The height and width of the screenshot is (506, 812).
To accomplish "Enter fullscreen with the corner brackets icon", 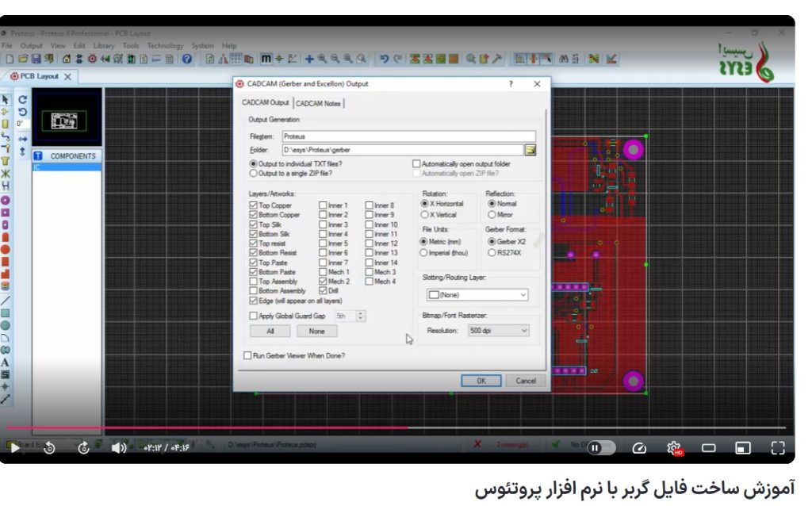I will pyautogui.click(x=778, y=448).
